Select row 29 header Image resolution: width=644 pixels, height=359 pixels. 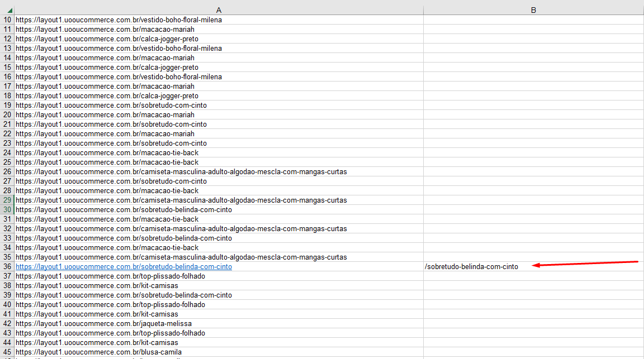[7, 200]
